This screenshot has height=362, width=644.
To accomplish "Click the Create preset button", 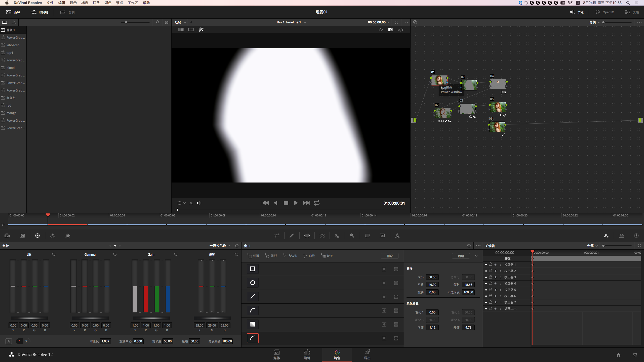I will point(461,256).
